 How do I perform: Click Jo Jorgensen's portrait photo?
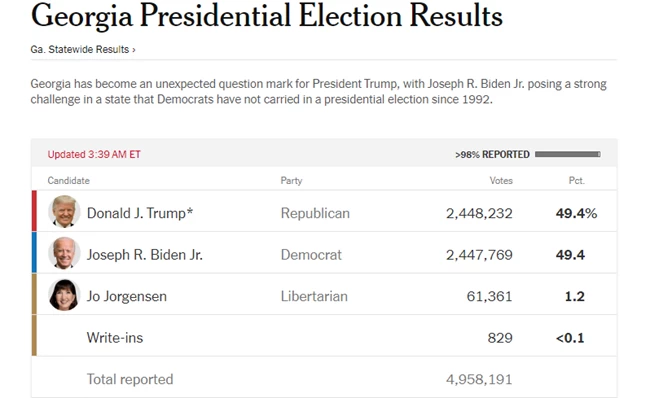pyautogui.click(x=64, y=295)
